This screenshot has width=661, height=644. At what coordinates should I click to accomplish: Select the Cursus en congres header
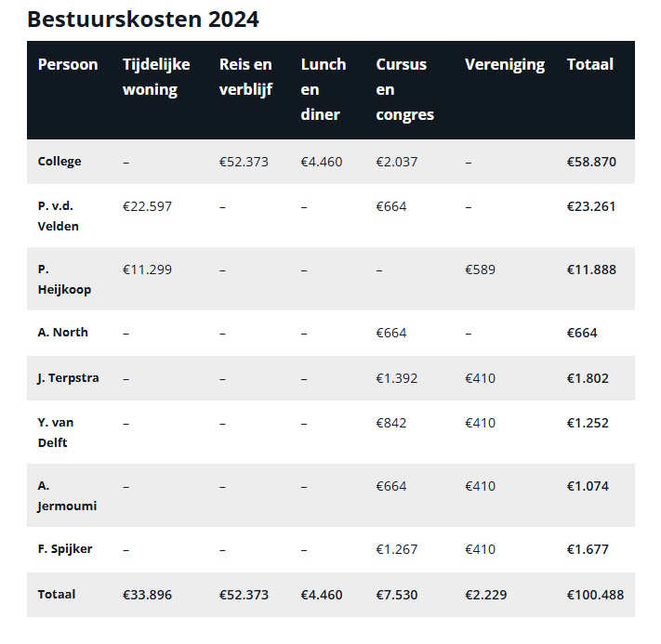(x=404, y=89)
